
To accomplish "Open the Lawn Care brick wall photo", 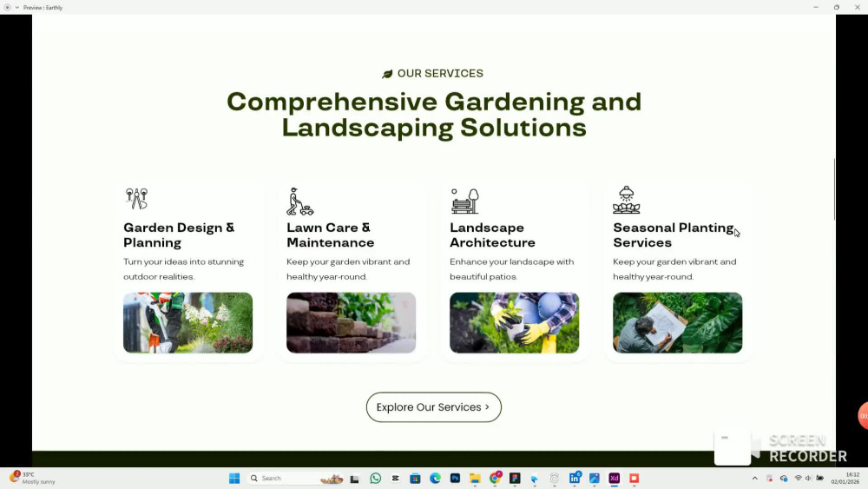I will [x=351, y=323].
